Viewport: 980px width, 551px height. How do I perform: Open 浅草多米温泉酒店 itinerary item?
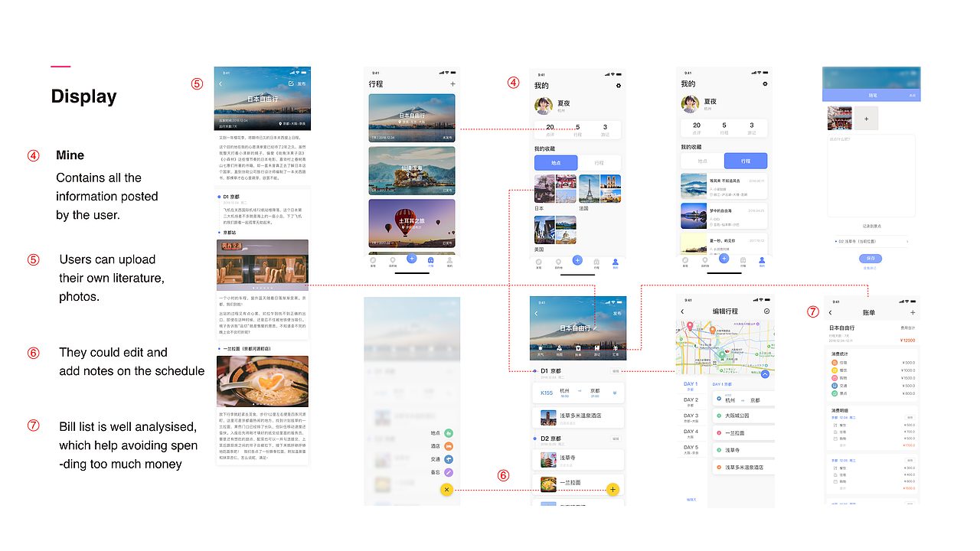pos(578,417)
